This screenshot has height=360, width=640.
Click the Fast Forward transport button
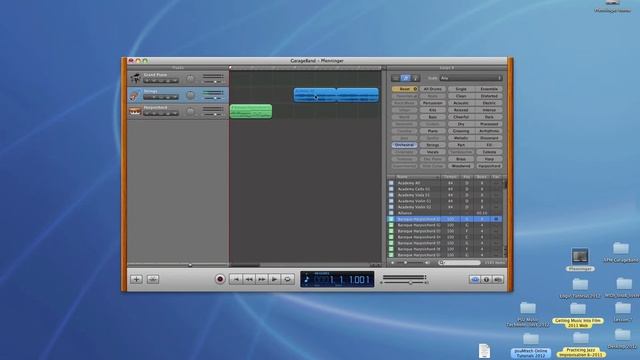pyautogui.click(x=262, y=279)
